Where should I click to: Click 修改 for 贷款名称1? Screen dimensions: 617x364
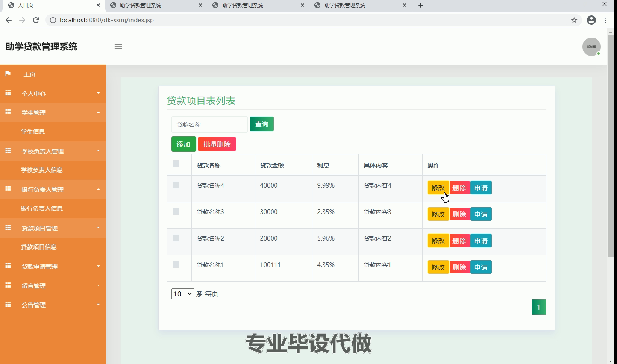(438, 267)
